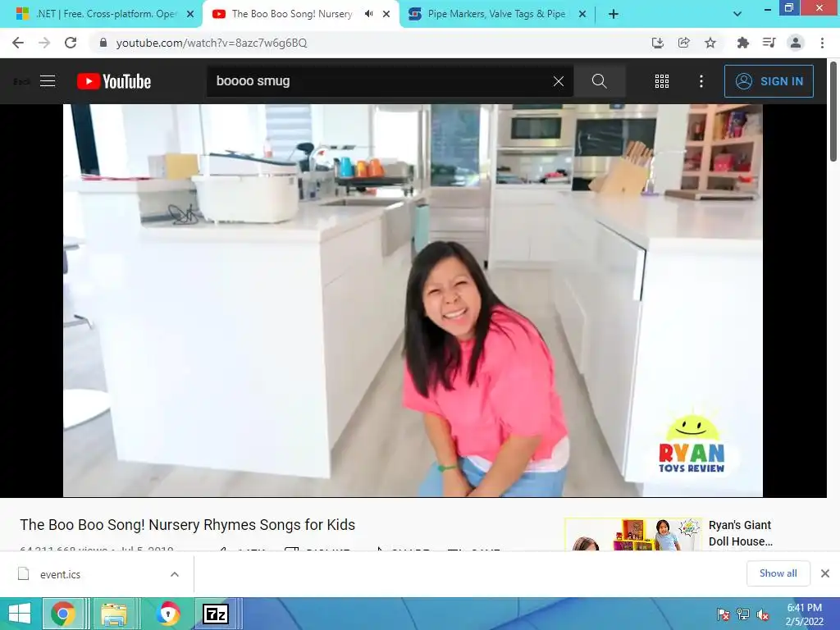Open the event.ics download item
Screen dimensions: 840x630
point(60,574)
